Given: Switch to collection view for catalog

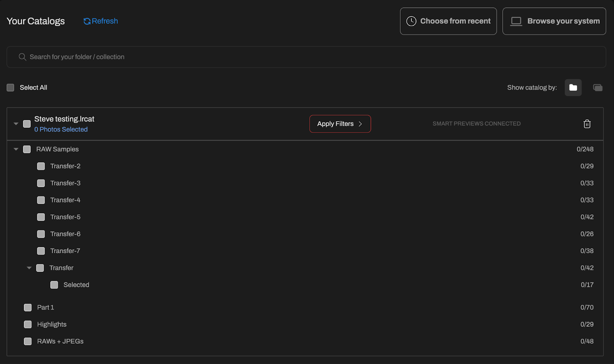Looking at the screenshot, I should 597,88.
